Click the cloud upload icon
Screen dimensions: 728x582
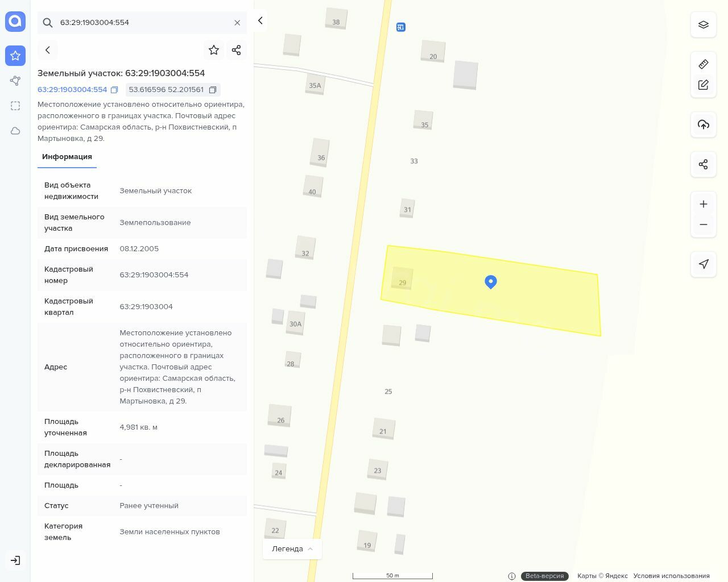704,124
